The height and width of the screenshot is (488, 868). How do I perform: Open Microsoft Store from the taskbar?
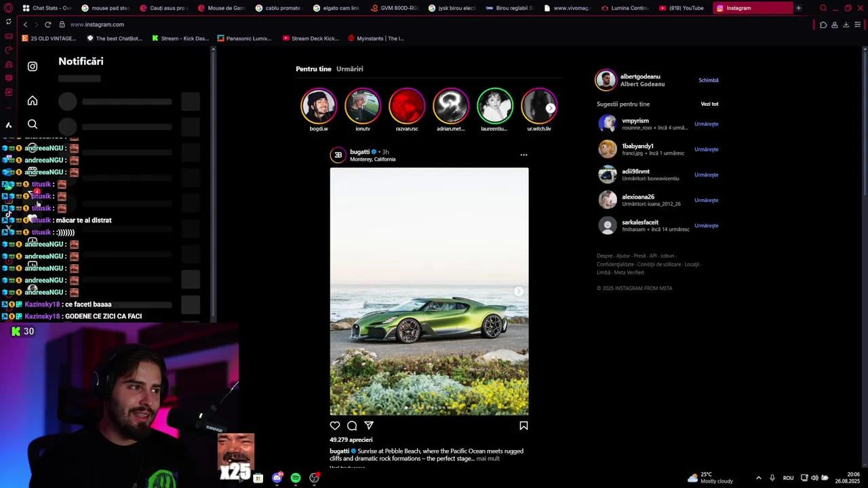(x=258, y=479)
